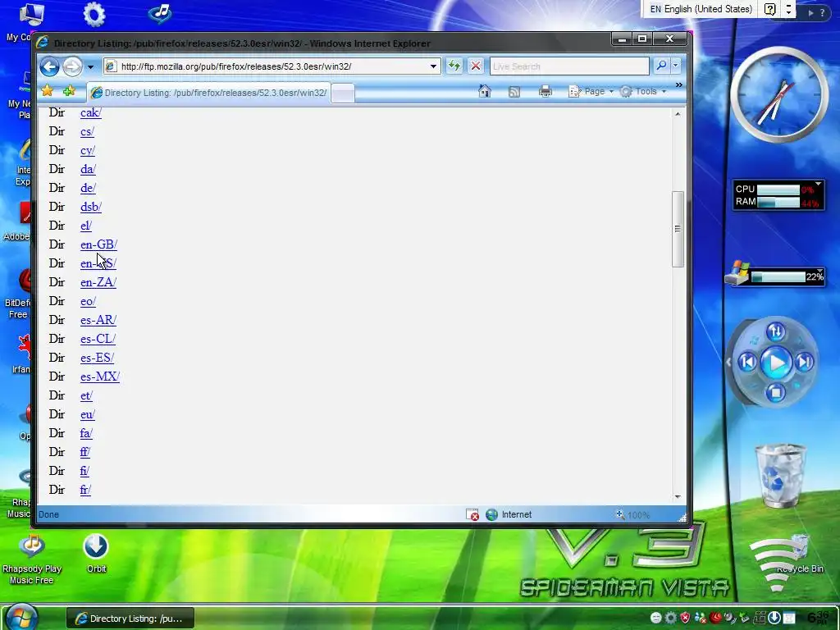Click the 100% zoom level control

[x=632, y=515]
